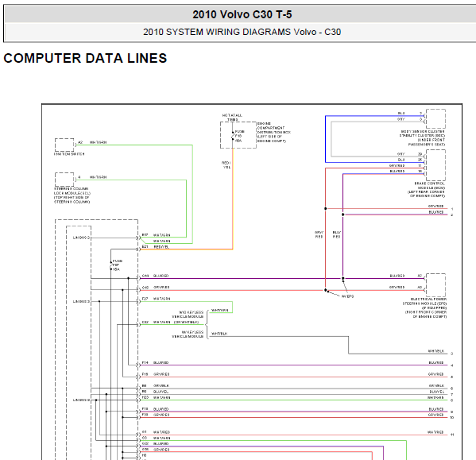Screen dimensions: 476x460
Task: Click the dashed body sensor cluster box
Action: point(436,119)
